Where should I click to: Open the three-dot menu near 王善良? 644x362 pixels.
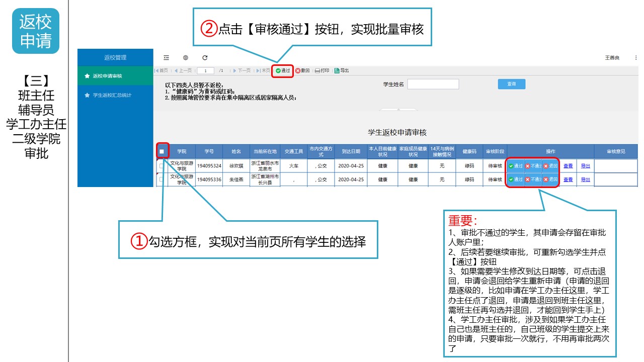pos(635,58)
